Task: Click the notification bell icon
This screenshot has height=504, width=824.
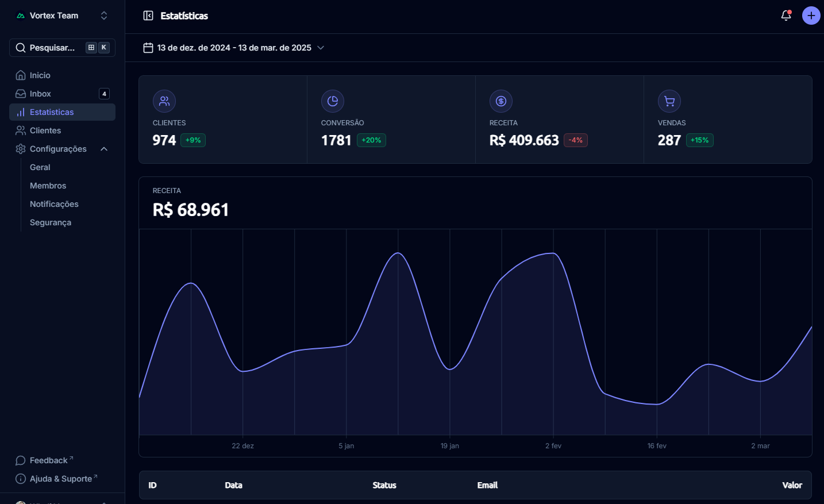Action: pos(786,16)
